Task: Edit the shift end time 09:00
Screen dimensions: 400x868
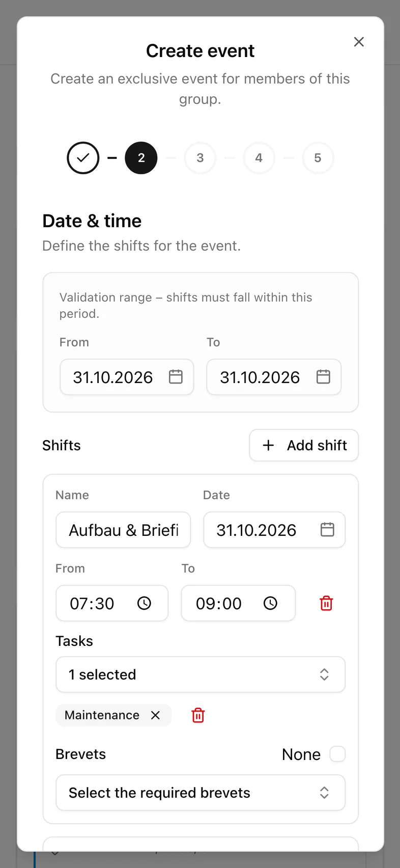Action: pos(238,603)
